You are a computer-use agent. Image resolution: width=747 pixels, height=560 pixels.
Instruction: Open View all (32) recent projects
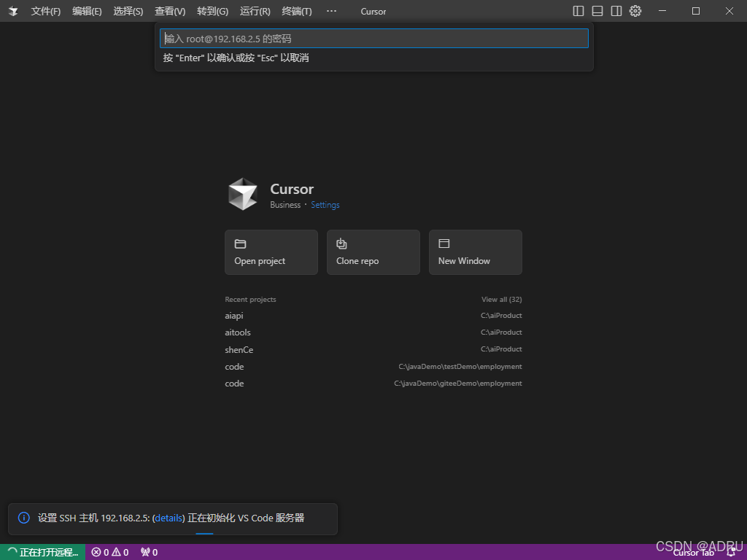pos(502,300)
